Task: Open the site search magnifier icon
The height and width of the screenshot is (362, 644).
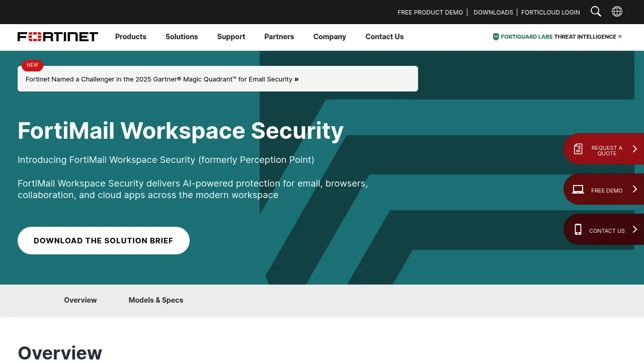Action: 596,12
